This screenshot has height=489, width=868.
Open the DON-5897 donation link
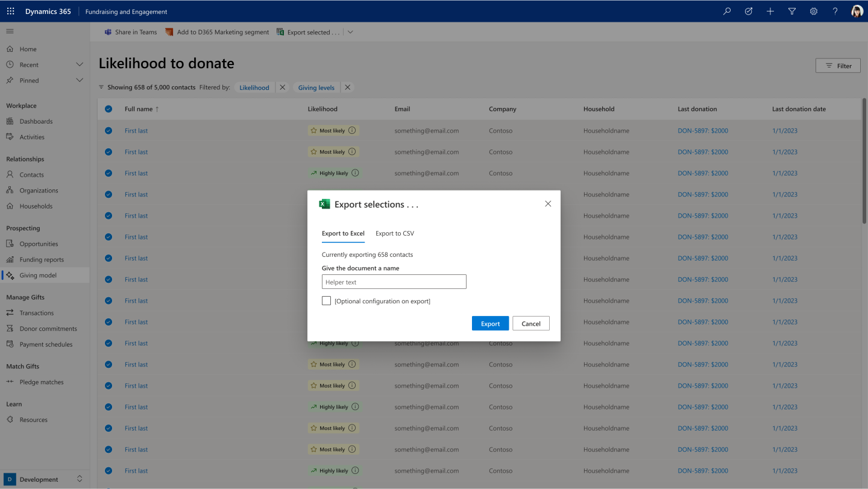702,130
